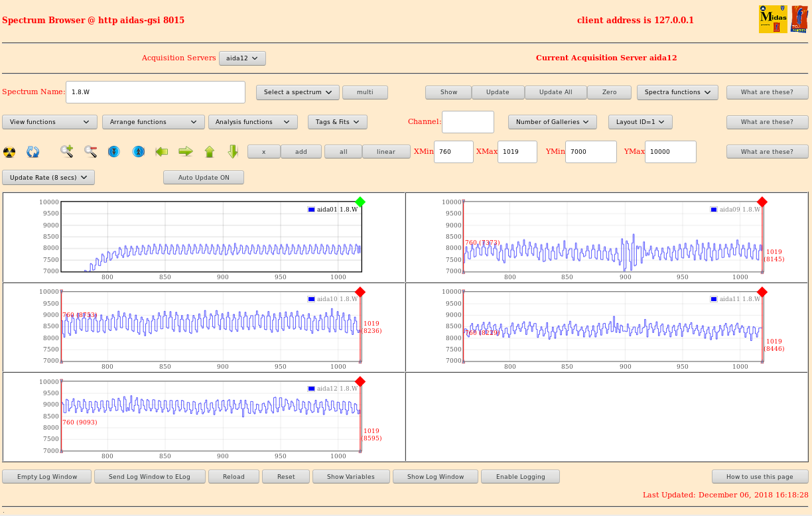This screenshot has width=812, height=516.
Task: Open the Analysis functions menu
Action: point(252,122)
